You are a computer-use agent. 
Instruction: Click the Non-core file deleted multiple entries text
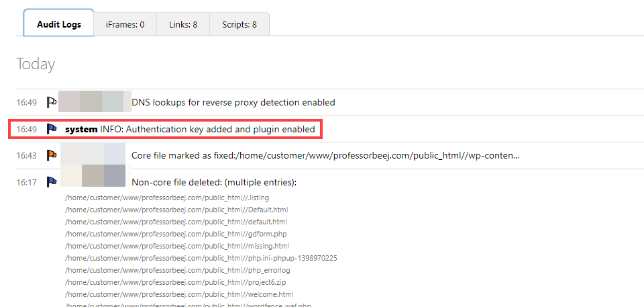point(214,182)
